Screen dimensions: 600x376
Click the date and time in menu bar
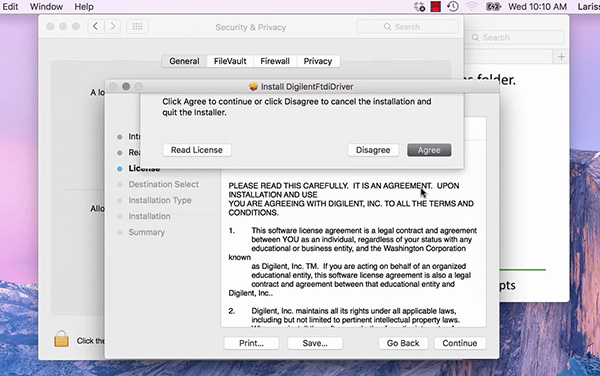coord(537,7)
